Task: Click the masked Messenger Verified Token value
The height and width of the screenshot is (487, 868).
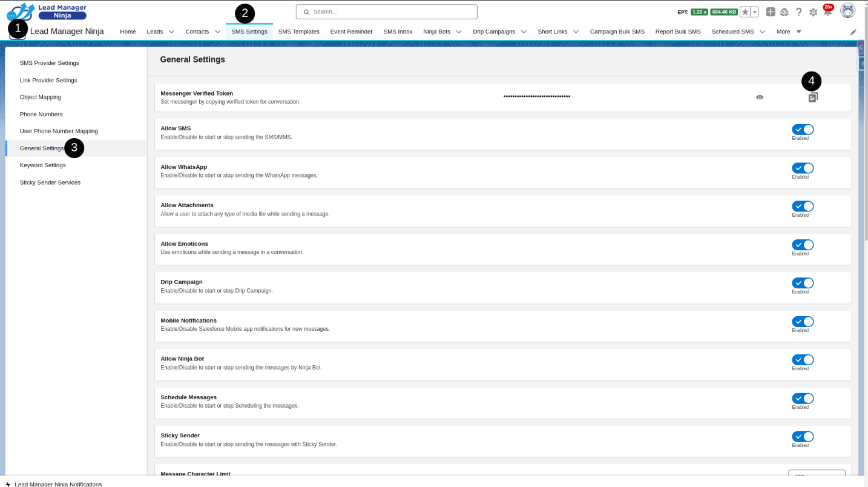Action: click(x=536, y=97)
